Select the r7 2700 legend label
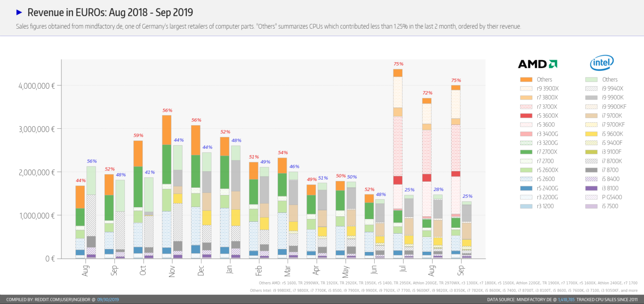 pyautogui.click(x=546, y=161)
